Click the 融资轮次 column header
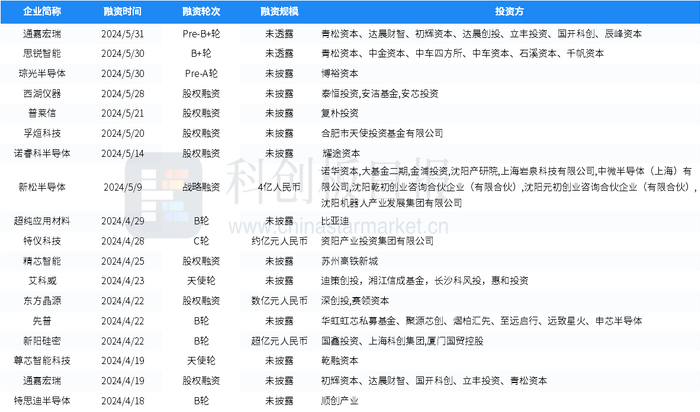This screenshot has width=700, height=412. point(201,12)
